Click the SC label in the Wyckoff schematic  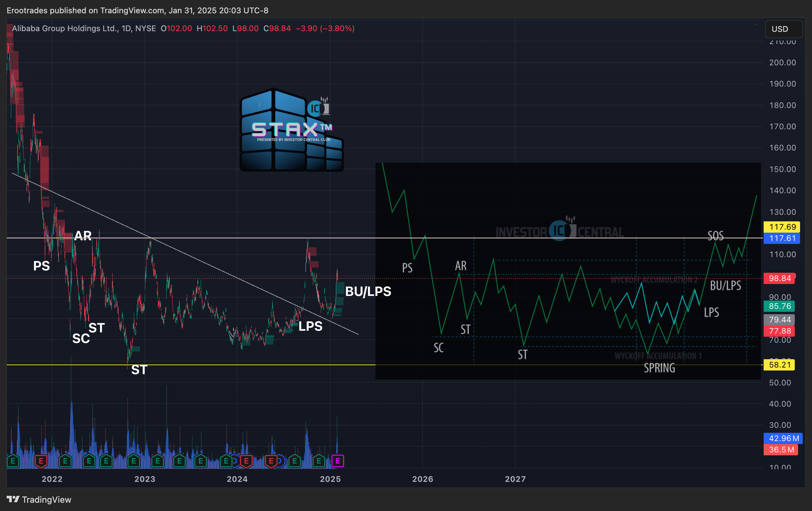click(439, 348)
